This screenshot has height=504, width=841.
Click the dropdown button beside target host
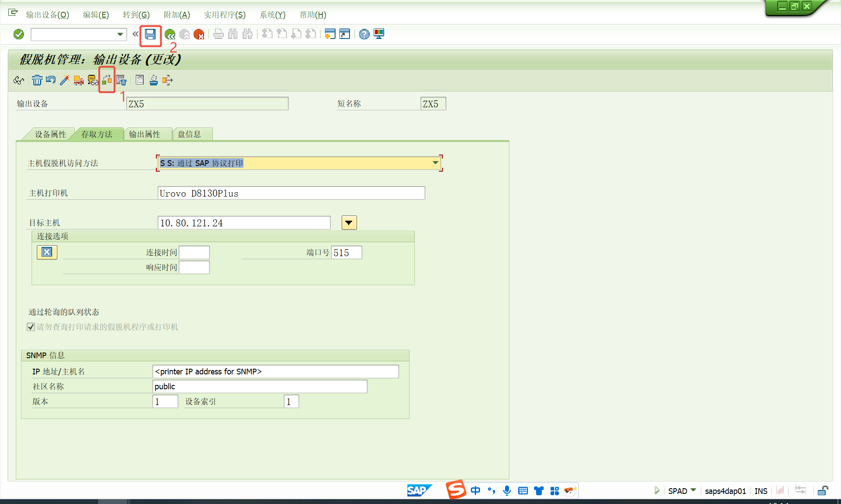349,222
